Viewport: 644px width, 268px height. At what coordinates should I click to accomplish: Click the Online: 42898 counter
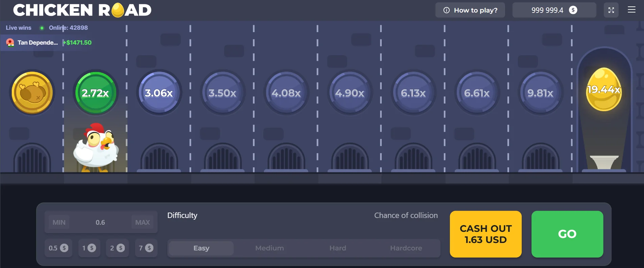pyautogui.click(x=68, y=28)
